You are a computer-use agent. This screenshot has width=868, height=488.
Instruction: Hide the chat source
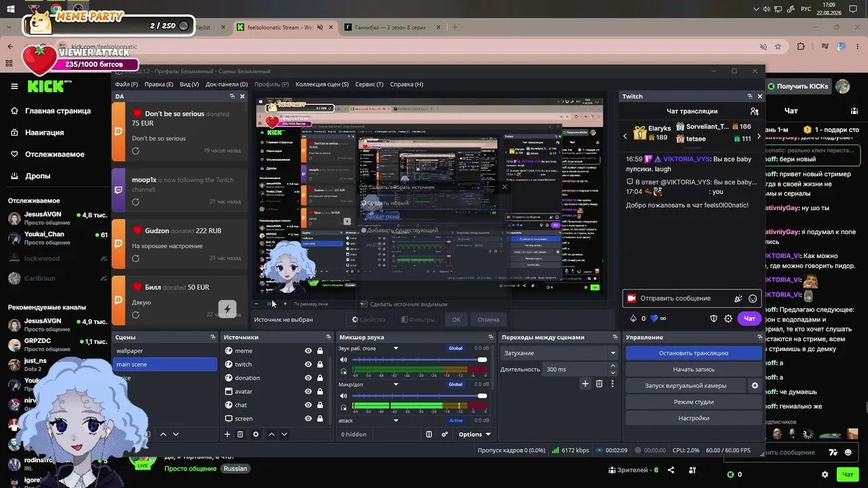[x=308, y=405]
